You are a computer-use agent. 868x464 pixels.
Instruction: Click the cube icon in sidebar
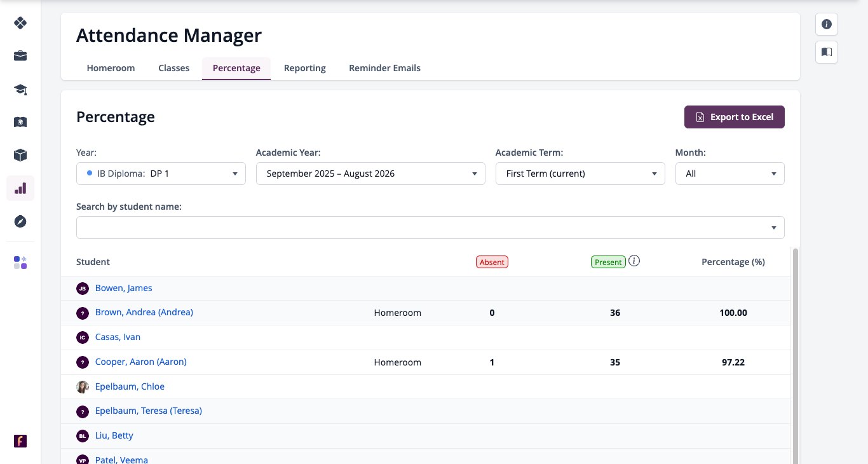click(20, 155)
